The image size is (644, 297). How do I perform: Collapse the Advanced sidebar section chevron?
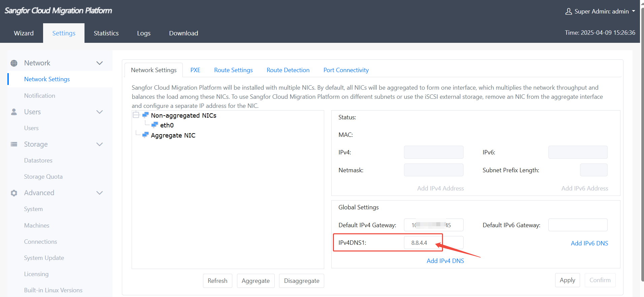[x=99, y=193]
